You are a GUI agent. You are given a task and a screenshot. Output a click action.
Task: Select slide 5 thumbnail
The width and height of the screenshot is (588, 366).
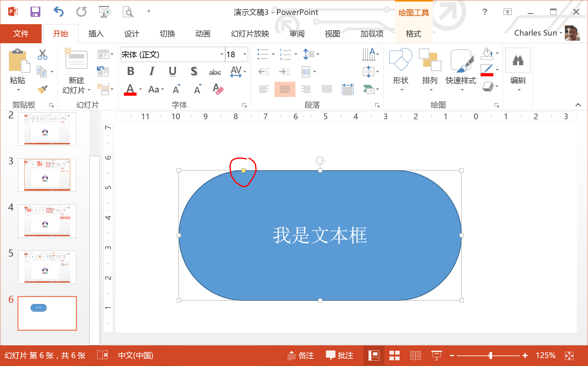47,267
